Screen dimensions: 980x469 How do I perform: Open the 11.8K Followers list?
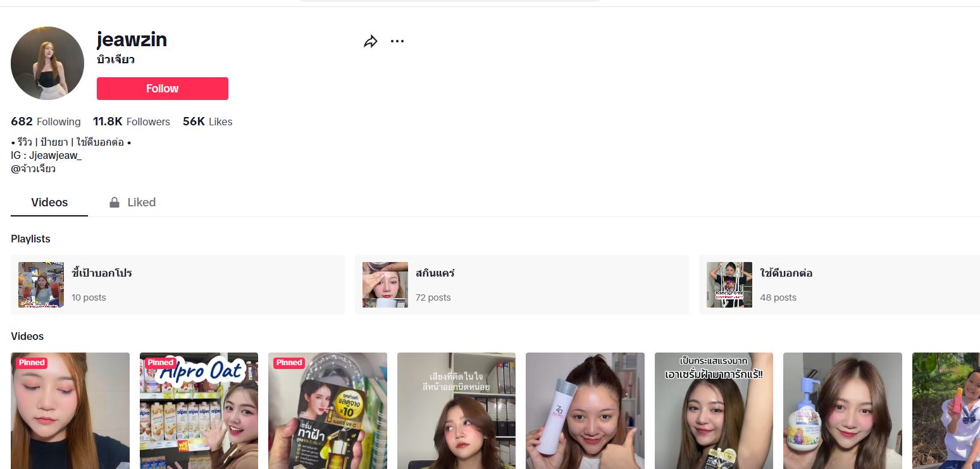pos(132,122)
